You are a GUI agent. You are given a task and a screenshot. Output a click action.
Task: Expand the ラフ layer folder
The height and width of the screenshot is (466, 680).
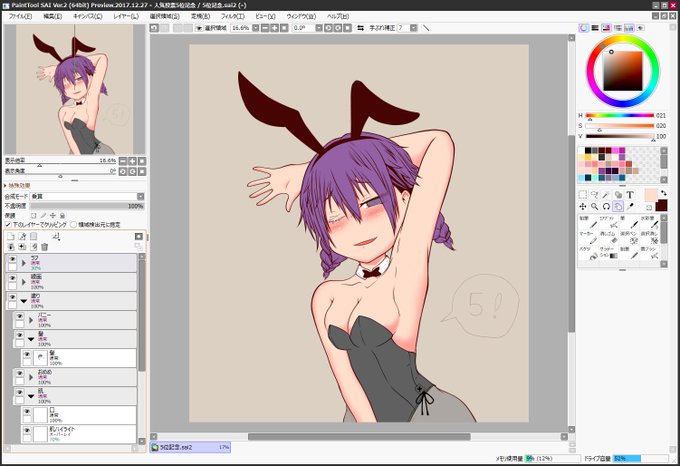click(x=23, y=263)
